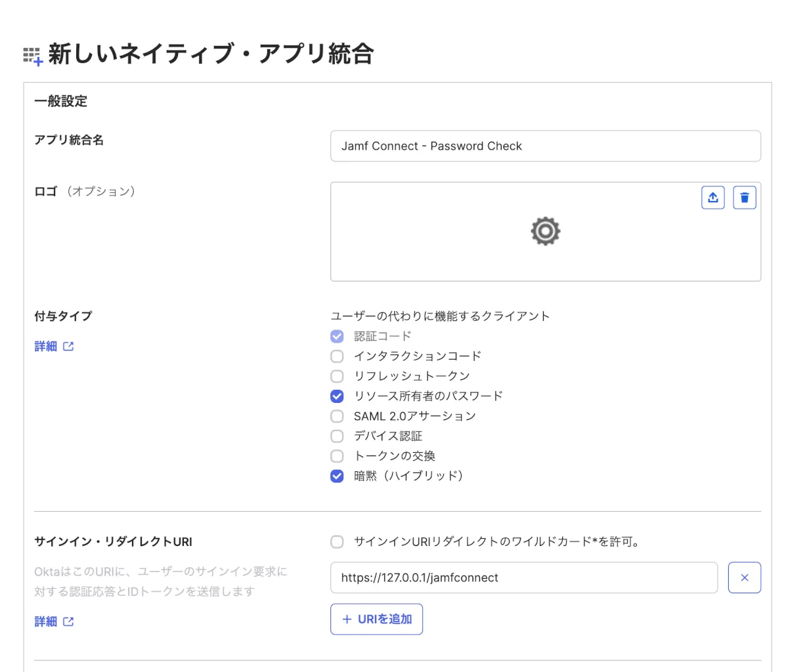Uncheck 暗黙（ハイブリッド） grant type

pos(337,476)
